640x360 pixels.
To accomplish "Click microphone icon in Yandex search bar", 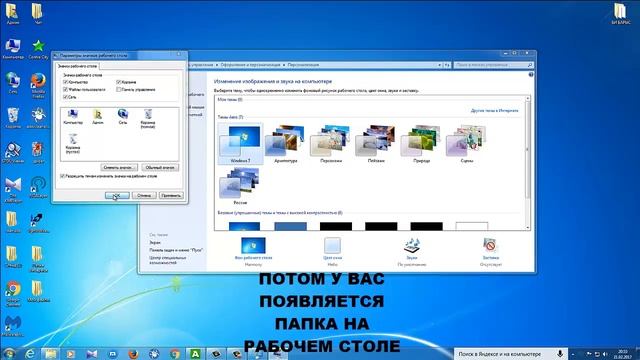I will tap(560, 354).
